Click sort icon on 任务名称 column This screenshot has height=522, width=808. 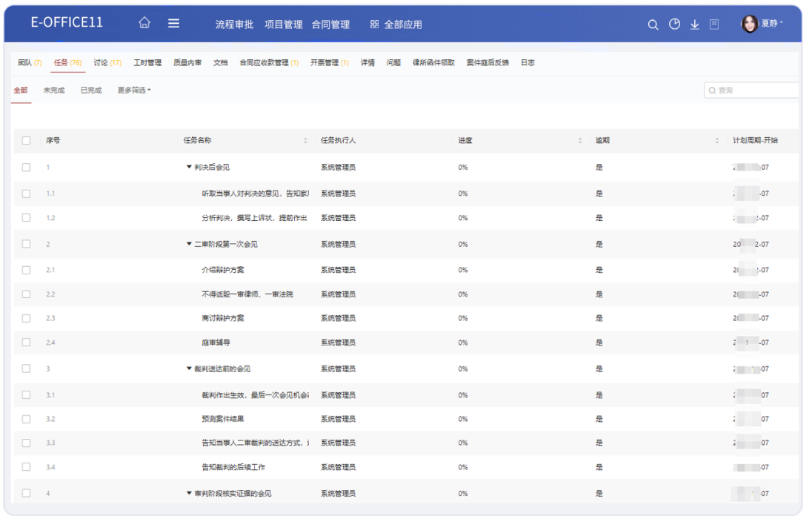[306, 141]
